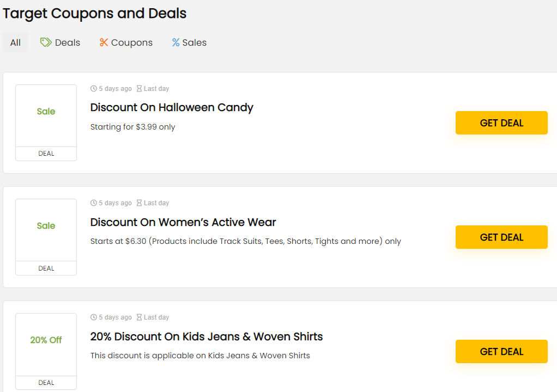The height and width of the screenshot is (392, 557).
Task: Get deal for Kids Jeans & Woven Shirts
Action: click(501, 351)
